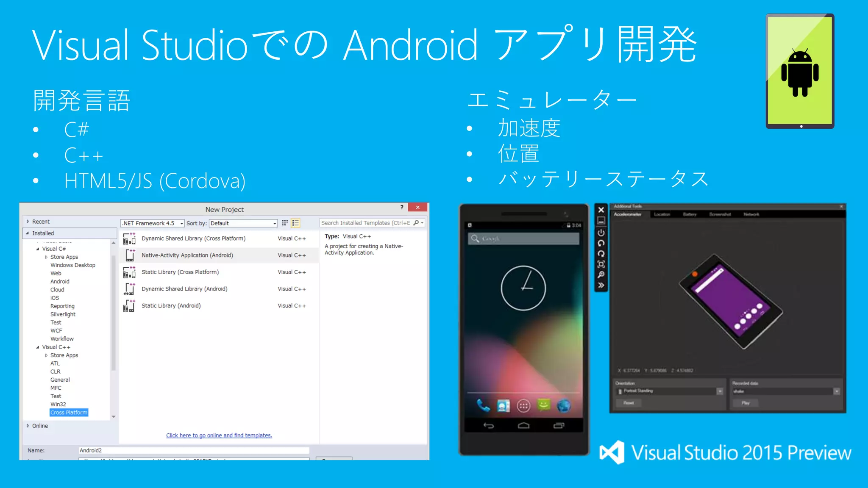Tap the Browser globe icon in emulator dock
Image resolution: width=868 pixels, height=488 pixels.
tap(564, 406)
